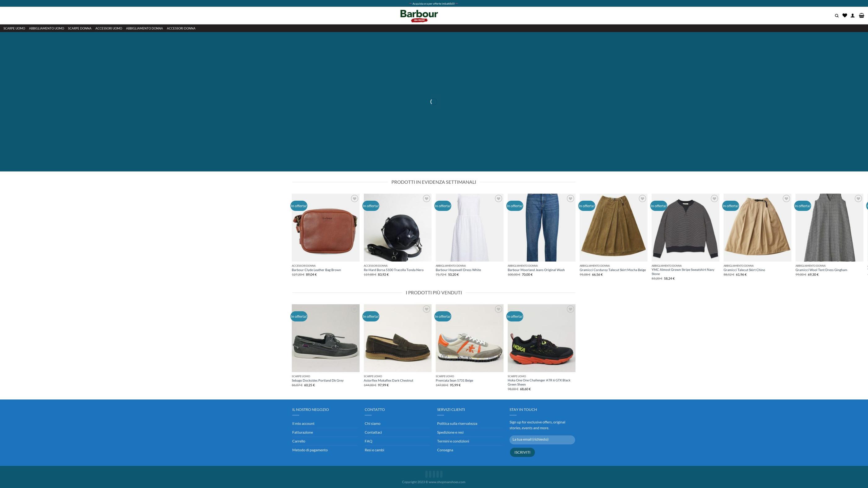Viewport: 868px width, 488px height.
Task: Wishlist heart on Barbour Moorland Jeans
Action: 570,198
